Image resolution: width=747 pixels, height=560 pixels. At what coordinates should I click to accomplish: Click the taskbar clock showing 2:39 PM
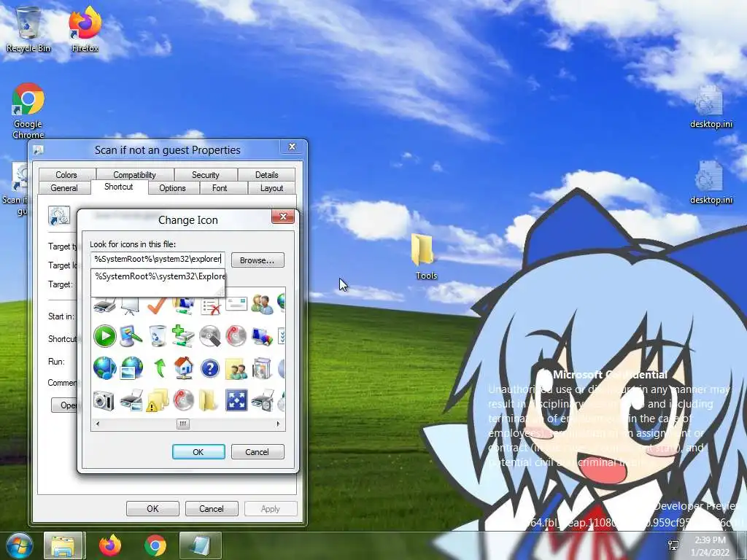710,545
